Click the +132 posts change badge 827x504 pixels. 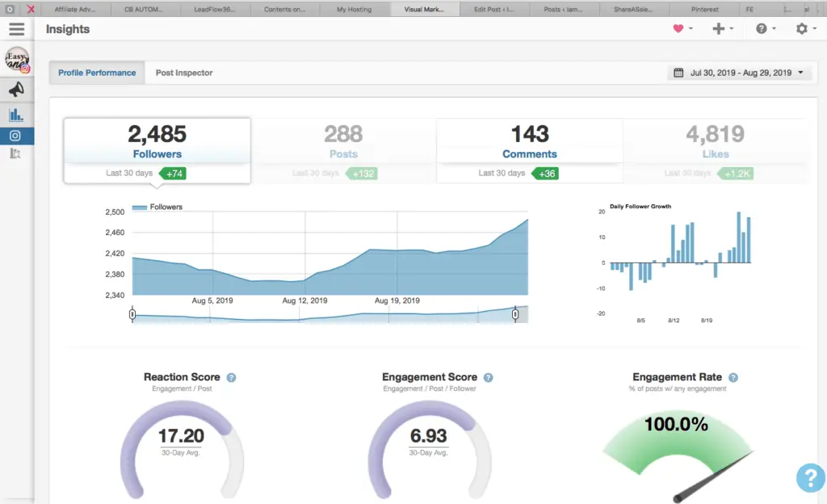(x=361, y=174)
